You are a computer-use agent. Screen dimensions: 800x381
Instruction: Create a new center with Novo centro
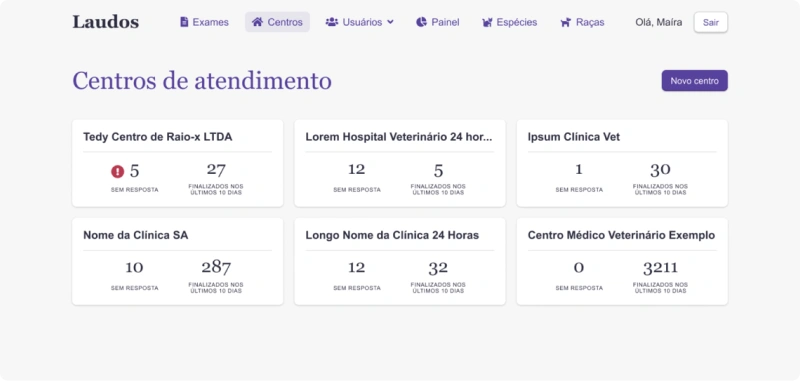click(x=694, y=81)
